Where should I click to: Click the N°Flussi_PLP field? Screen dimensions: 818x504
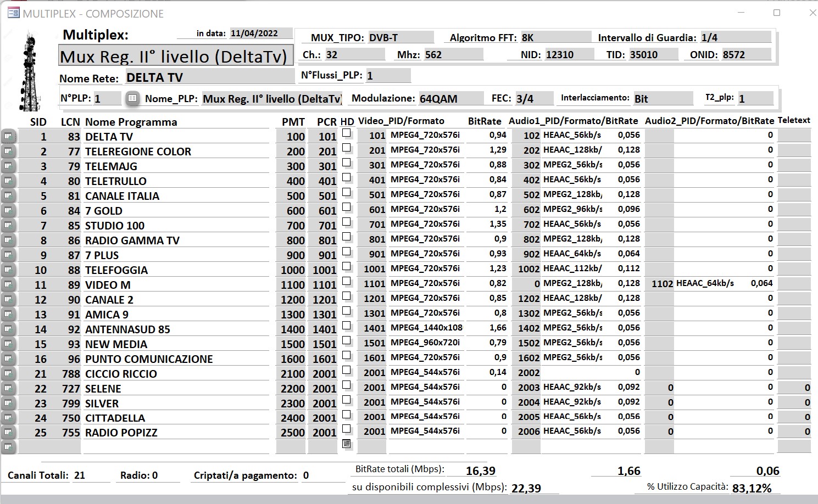388,75
